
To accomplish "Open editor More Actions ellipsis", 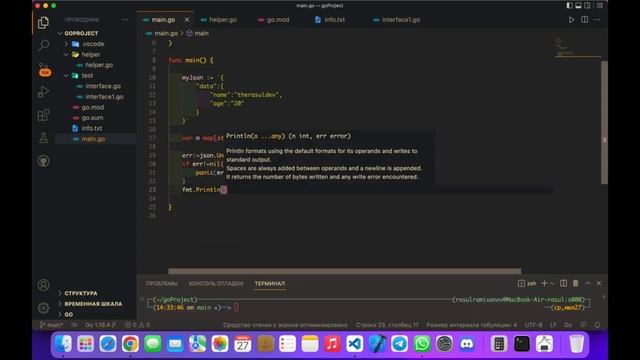I will coord(597,20).
